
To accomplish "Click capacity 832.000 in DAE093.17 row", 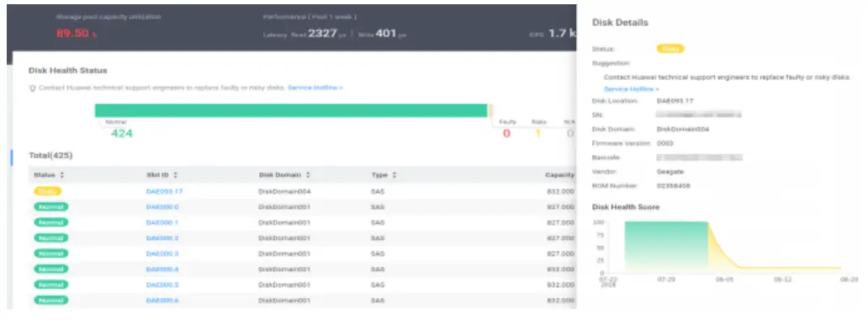I will [x=559, y=191].
